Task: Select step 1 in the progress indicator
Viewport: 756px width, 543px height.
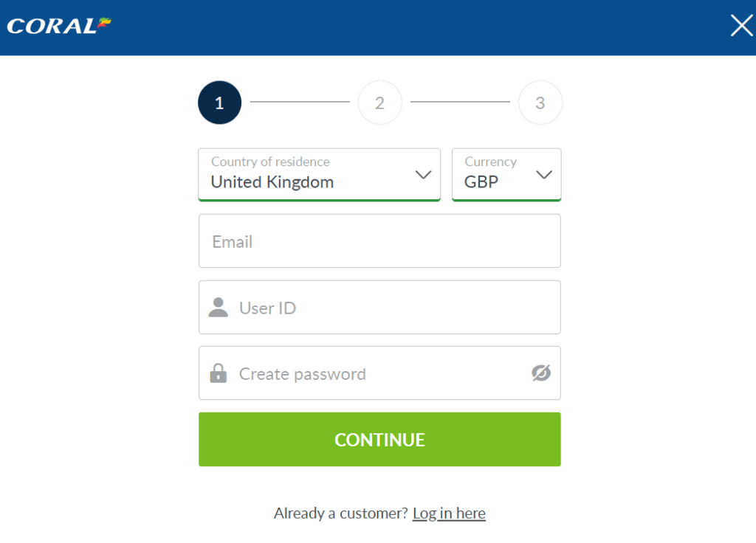Action: click(219, 103)
